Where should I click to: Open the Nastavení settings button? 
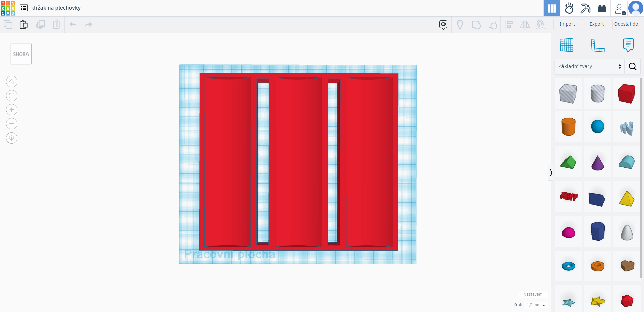click(x=533, y=294)
